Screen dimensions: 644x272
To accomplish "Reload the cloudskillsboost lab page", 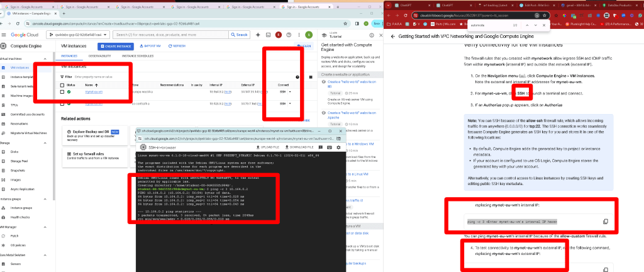I will [407, 16].
